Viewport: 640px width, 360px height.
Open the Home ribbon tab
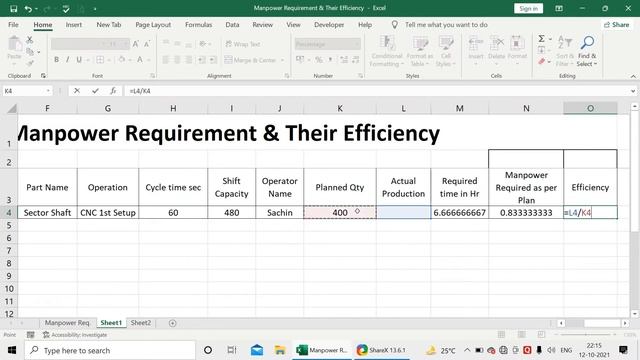pyautogui.click(x=42, y=24)
